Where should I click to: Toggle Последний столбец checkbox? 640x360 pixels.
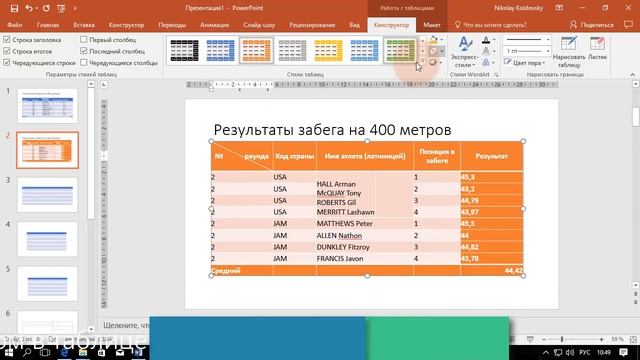point(84,51)
